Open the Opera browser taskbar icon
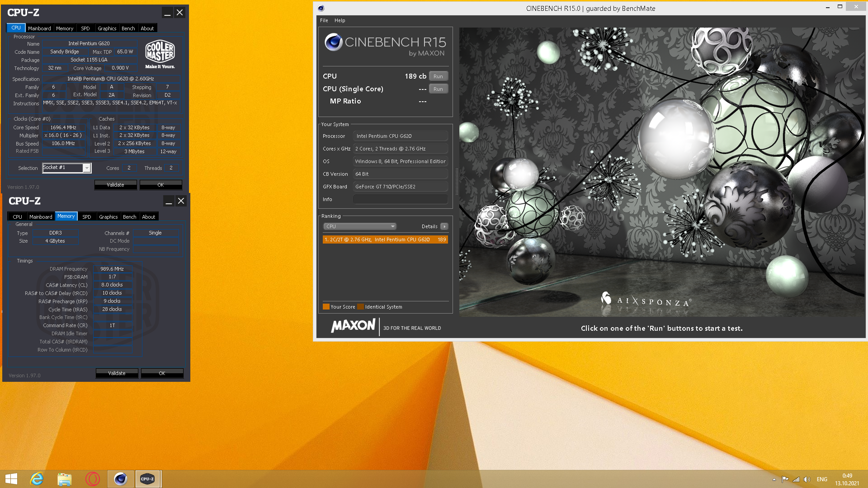This screenshot has width=868, height=488. (x=92, y=479)
